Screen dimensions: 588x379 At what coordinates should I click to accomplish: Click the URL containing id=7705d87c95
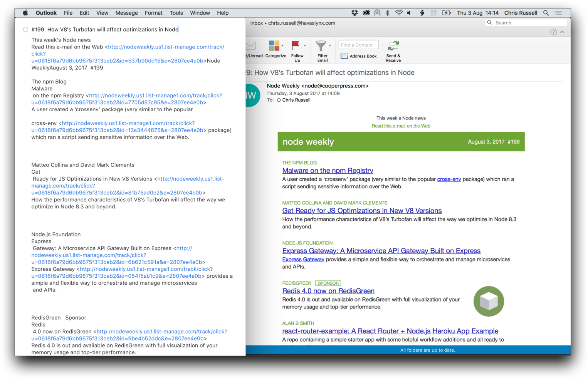click(x=127, y=99)
